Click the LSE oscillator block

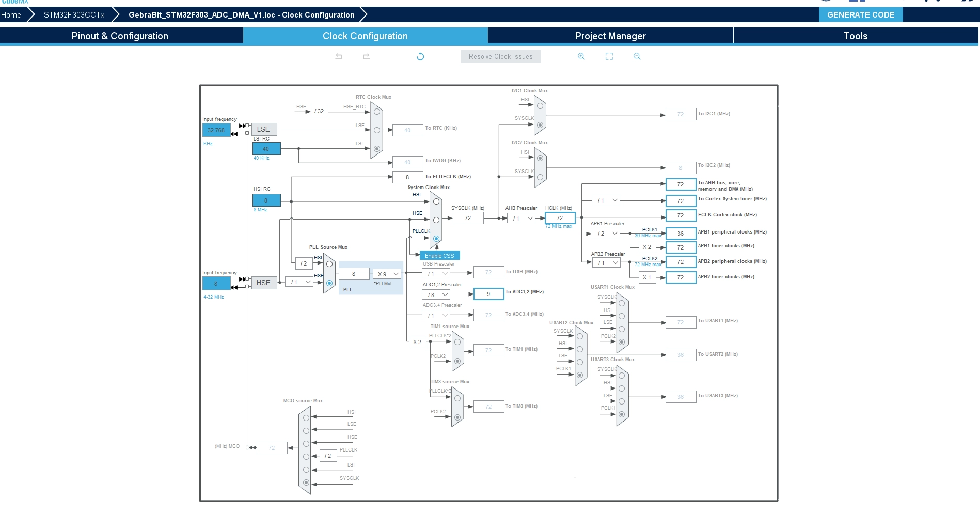264,129
